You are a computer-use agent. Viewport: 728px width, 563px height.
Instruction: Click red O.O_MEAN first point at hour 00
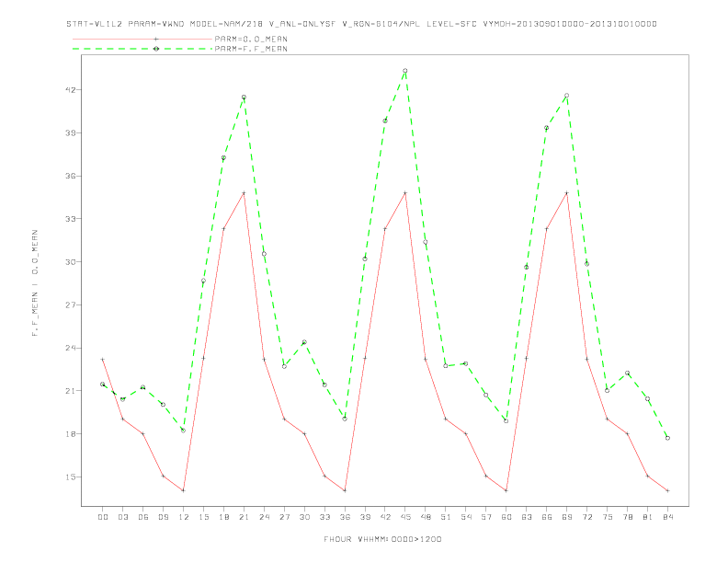click(x=103, y=359)
